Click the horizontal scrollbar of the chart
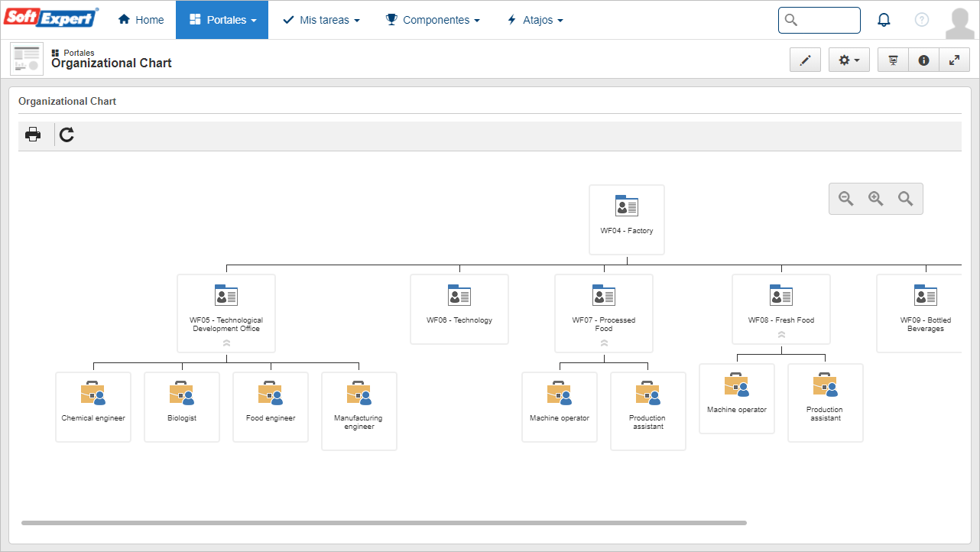980x552 pixels. pyautogui.click(x=384, y=523)
